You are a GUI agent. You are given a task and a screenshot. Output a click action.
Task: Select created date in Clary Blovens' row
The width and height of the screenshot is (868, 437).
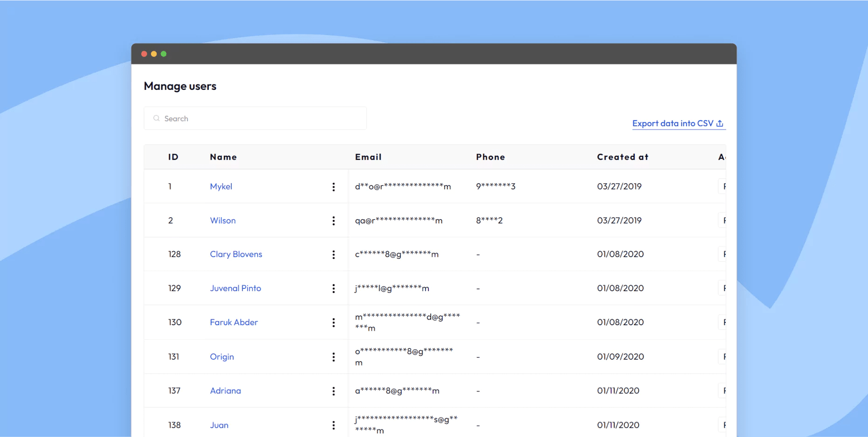(620, 254)
